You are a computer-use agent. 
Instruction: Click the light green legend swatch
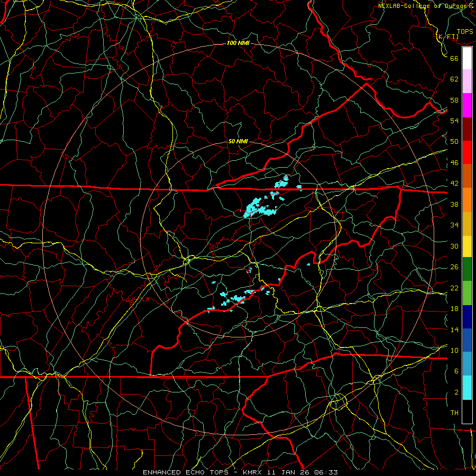click(467, 293)
